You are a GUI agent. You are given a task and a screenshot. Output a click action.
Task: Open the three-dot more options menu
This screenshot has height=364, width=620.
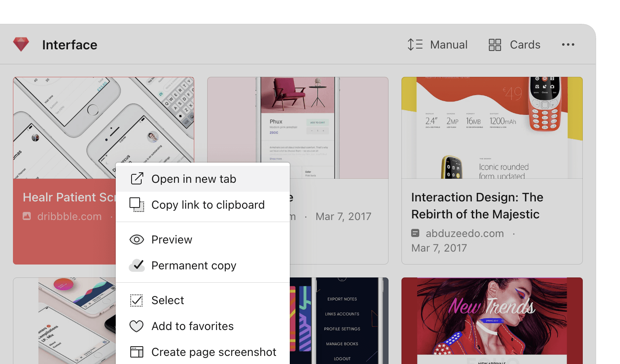tap(568, 44)
